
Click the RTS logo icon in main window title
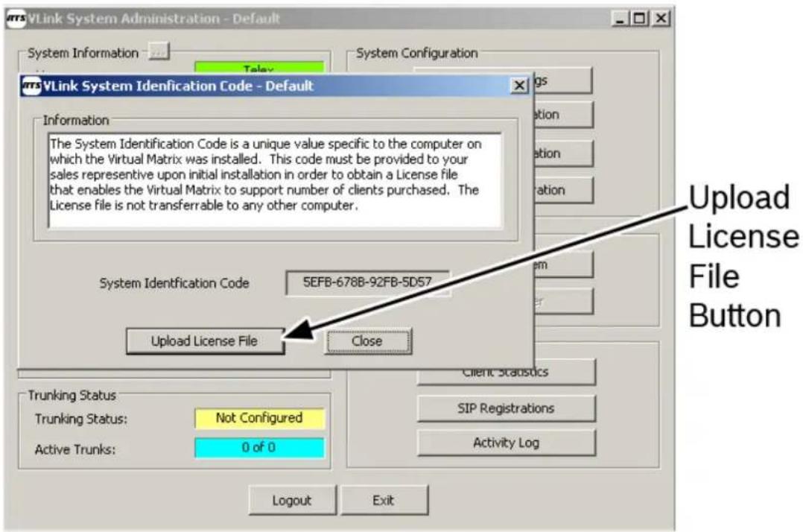tap(16, 19)
